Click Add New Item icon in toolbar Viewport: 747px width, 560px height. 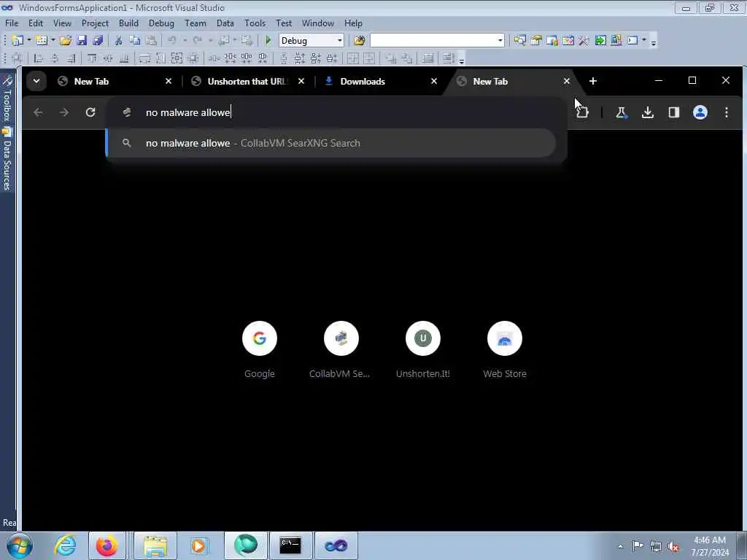pyautogui.click(x=42, y=41)
